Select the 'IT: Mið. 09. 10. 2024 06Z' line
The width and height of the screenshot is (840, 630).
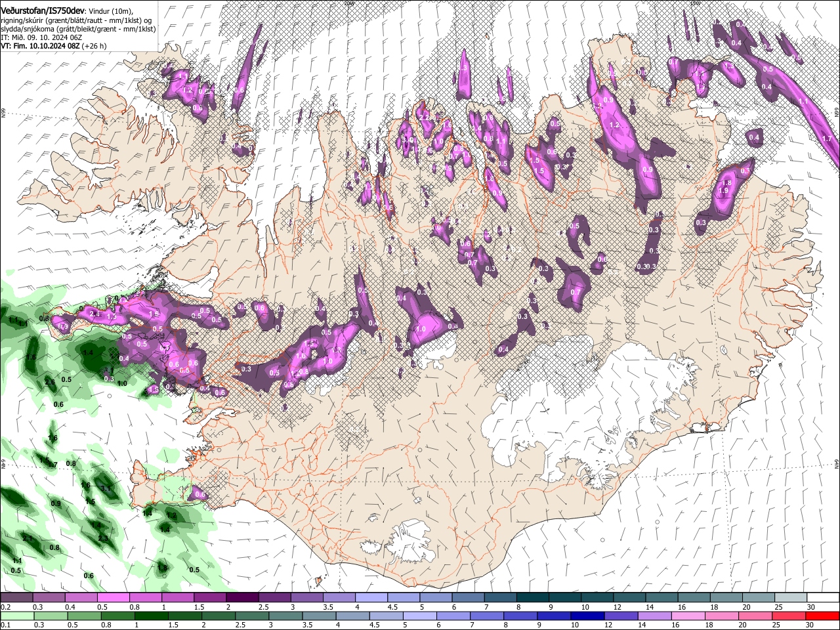pyautogui.click(x=41, y=37)
